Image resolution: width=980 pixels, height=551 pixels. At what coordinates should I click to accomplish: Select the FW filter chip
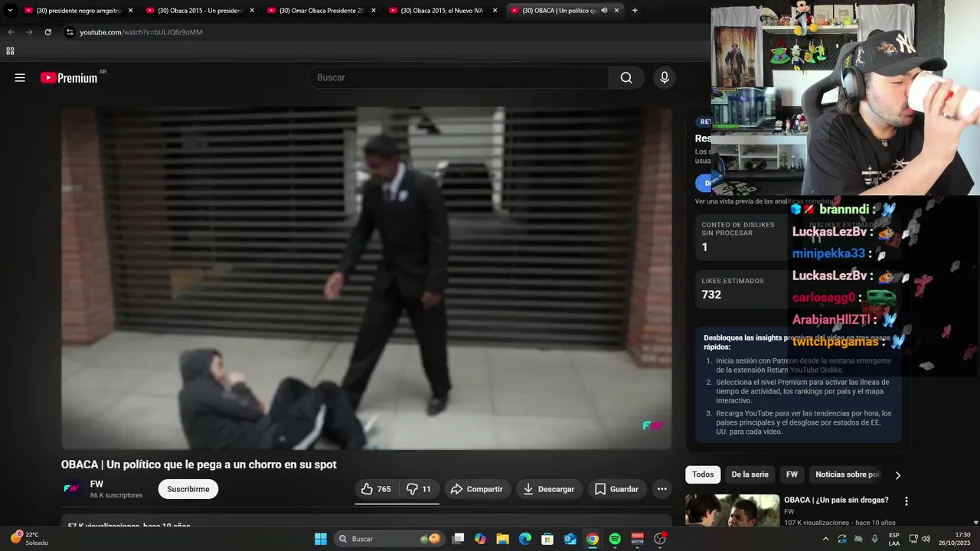pyautogui.click(x=792, y=474)
